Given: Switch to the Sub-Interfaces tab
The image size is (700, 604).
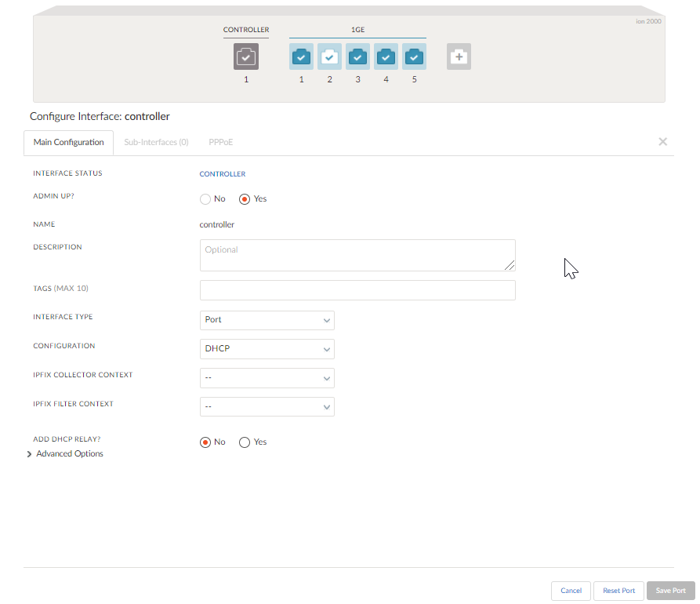Looking at the screenshot, I should [156, 142].
